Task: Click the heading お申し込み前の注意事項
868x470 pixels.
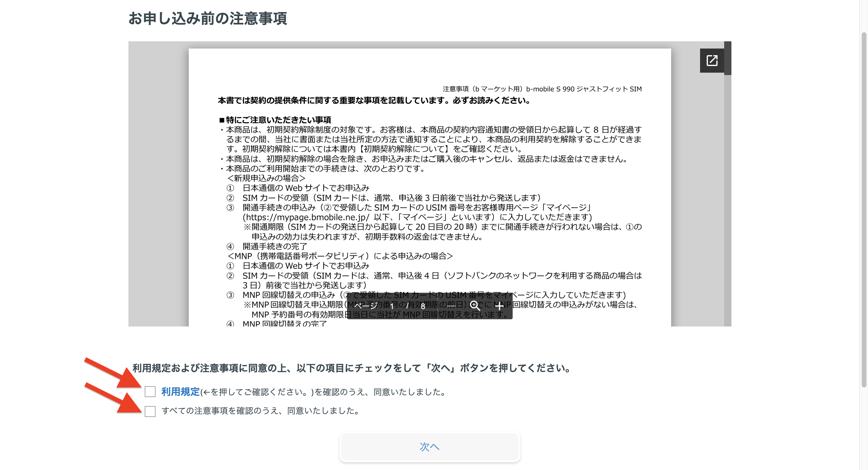Action: [x=207, y=18]
